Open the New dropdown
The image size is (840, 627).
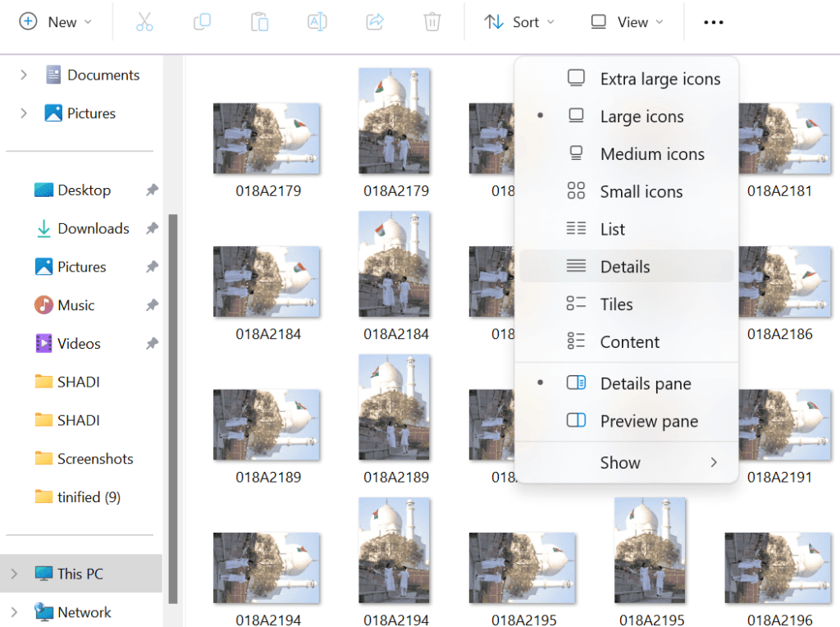[56, 22]
